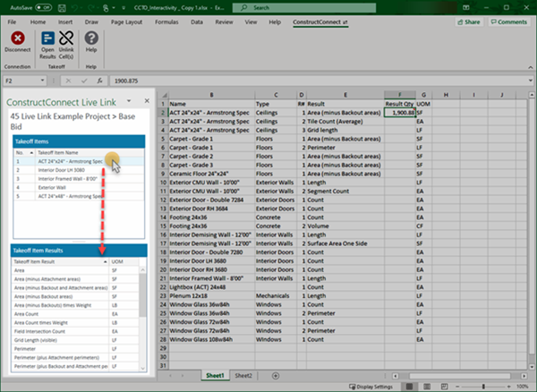
Task: Open the File menu
Action: 12,21
